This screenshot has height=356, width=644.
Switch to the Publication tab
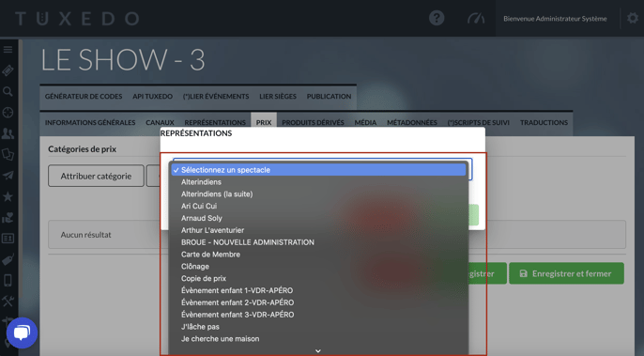tap(329, 96)
